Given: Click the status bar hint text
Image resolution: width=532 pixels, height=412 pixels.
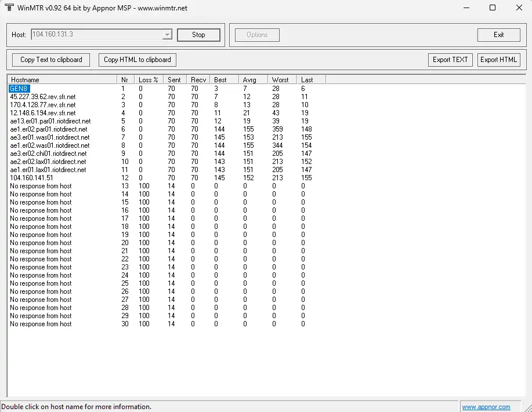Looking at the screenshot, I should click(x=75, y=406).
